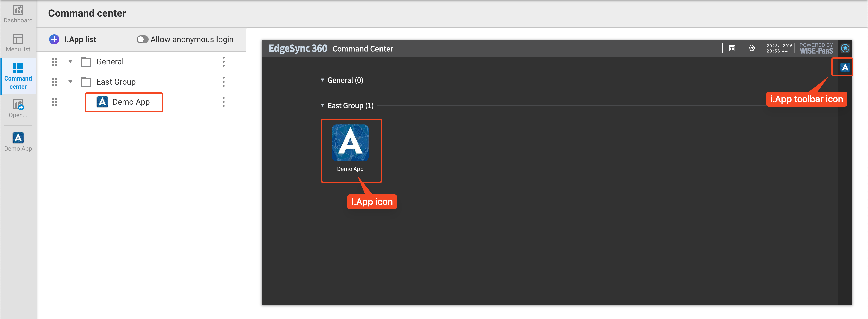Open Demo App from the sidebar

coord(18,142)
